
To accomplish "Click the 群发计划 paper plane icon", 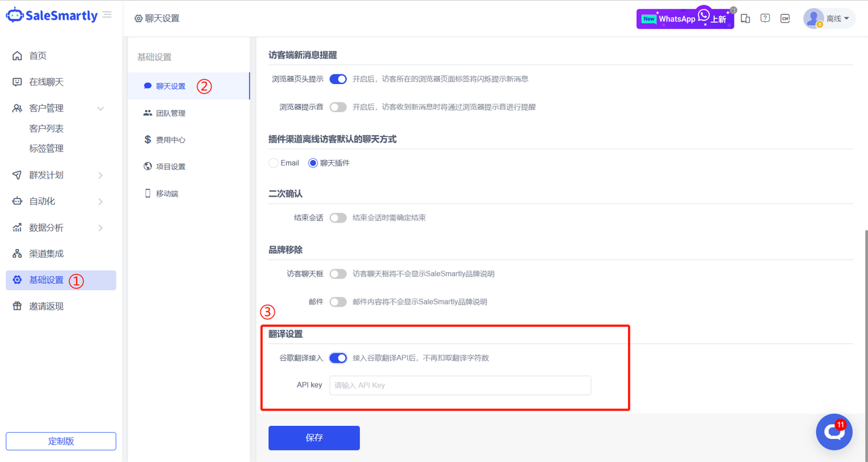I will tap(18, 175).
